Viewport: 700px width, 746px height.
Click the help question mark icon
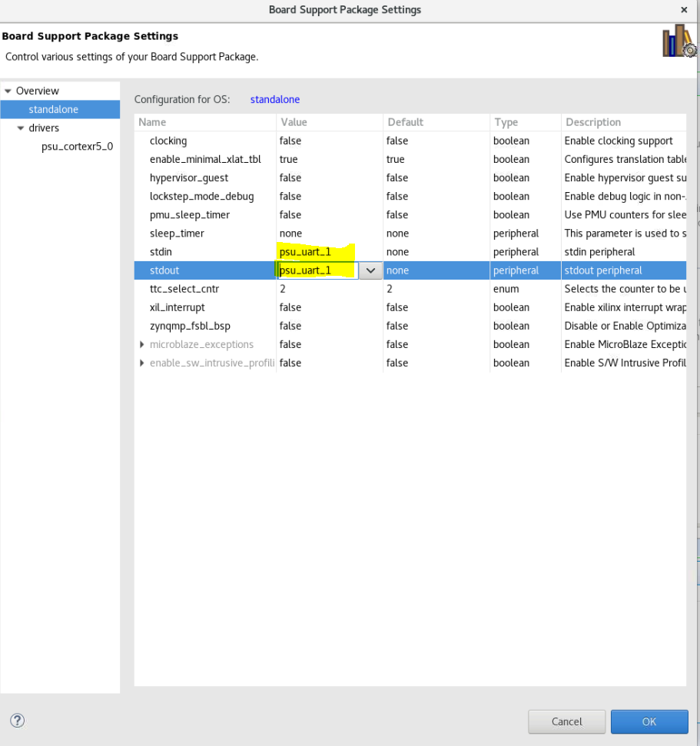tap(18, 721)
